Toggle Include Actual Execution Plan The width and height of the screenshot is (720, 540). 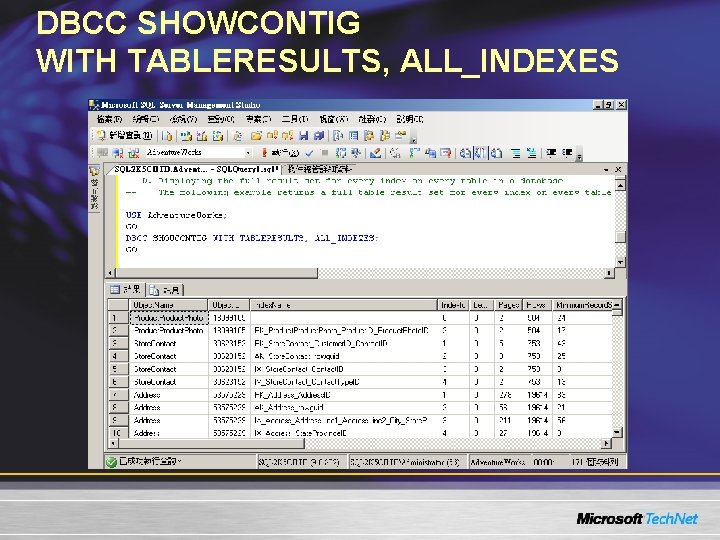click(414, 152)
